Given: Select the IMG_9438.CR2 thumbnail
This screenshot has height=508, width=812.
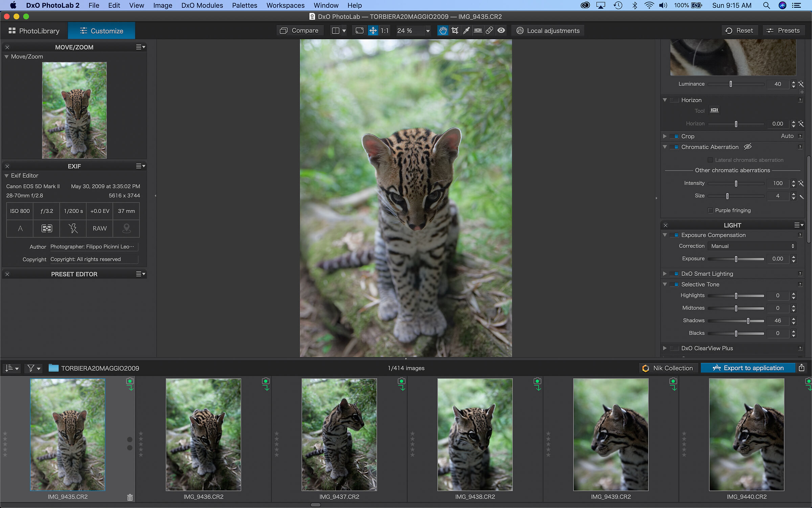Looking at the screenshot, I should (x=475, y=435).
